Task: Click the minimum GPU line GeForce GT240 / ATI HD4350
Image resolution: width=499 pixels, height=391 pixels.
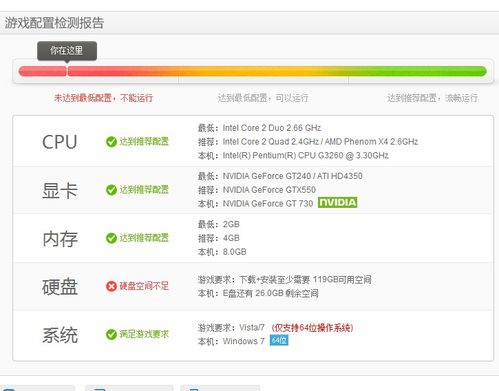Action: point(280,176)
